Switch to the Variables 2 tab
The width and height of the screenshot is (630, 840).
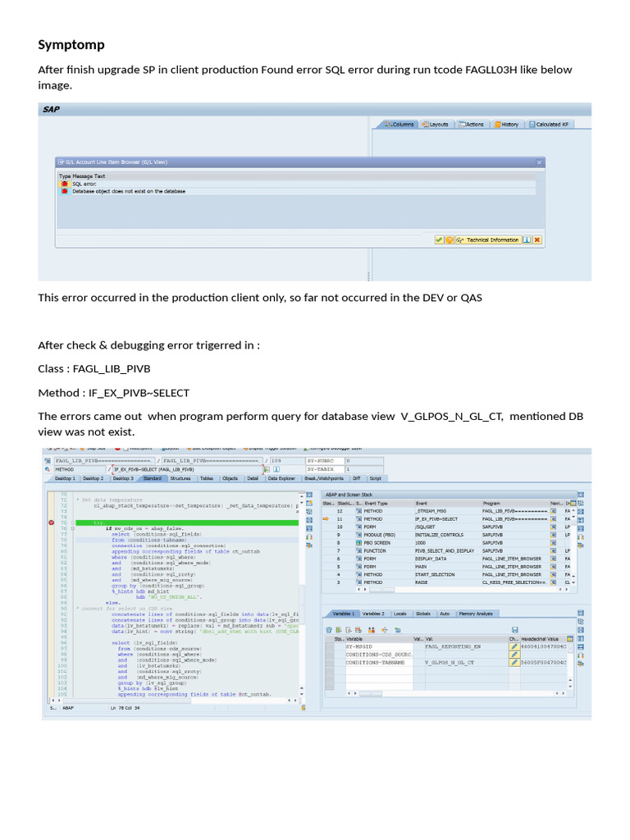pos(373,614)
